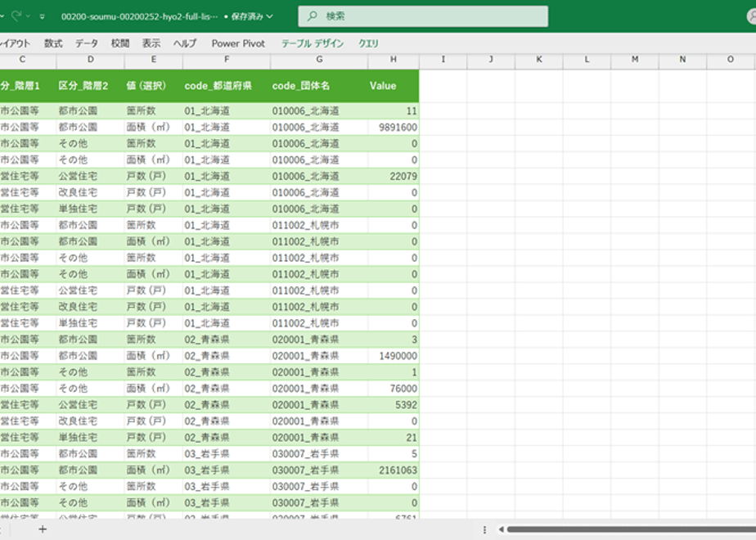Select column I header
This screenshot has height=540, width=756.
[x=443, y=59]
